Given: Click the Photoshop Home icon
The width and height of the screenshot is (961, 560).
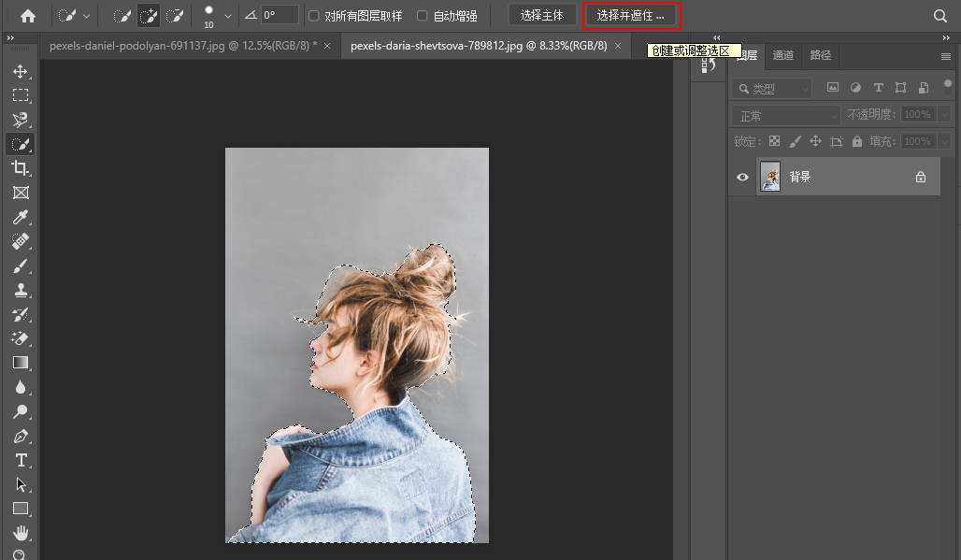Looking at the screenshot, I should point(27,15).
